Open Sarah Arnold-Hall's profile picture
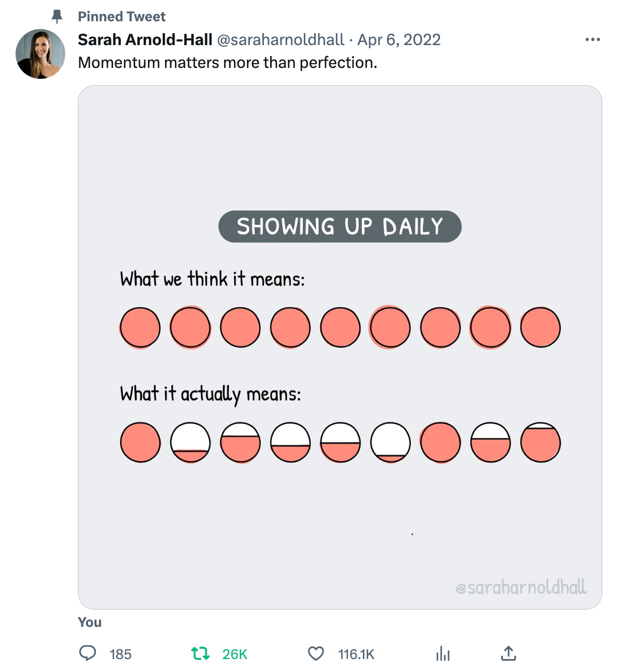 click(x=40, y=54)
